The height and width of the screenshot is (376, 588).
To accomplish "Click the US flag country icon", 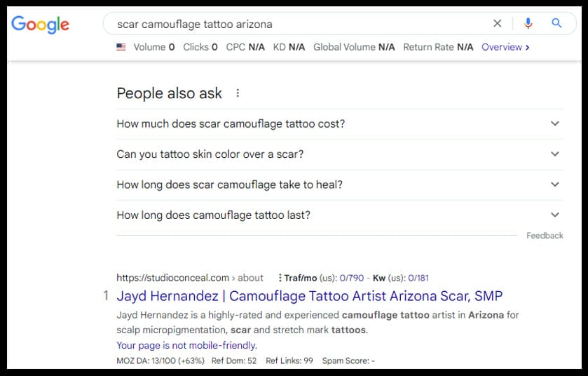I will (121, 47).
